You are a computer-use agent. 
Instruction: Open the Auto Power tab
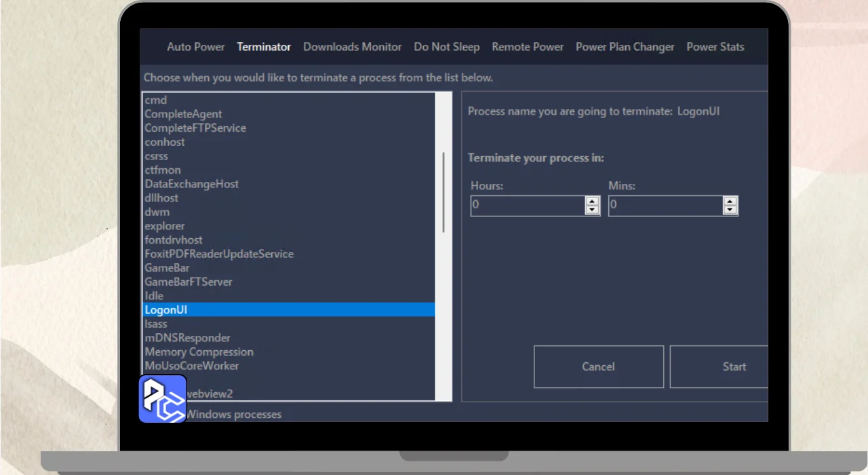pos(196,47)
